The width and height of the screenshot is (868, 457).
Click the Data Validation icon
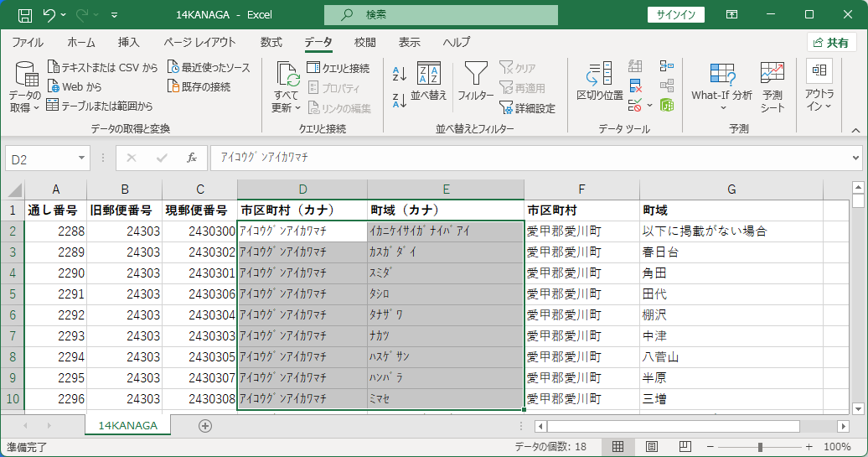[635, 105]
